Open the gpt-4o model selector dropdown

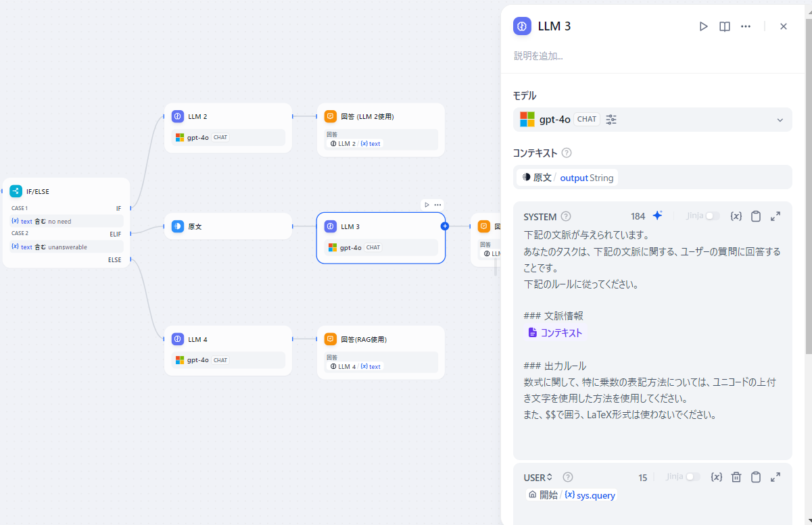coord(780,120)
